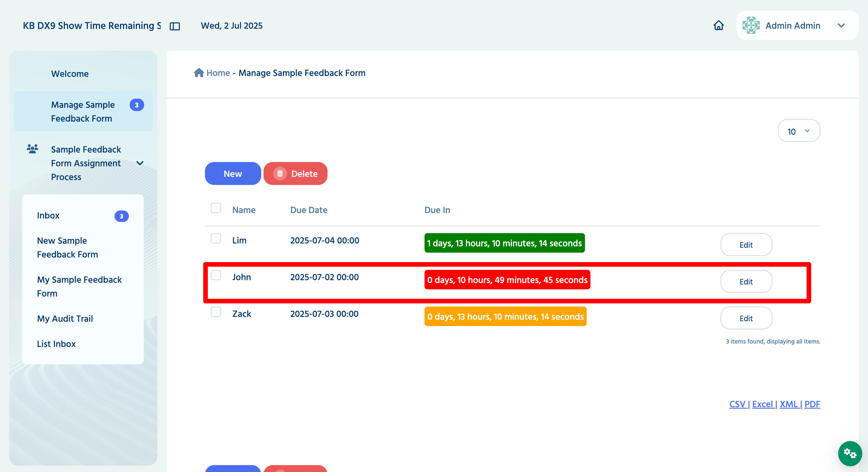
Task: Edit the Lim record
Action: coord(746,245)
